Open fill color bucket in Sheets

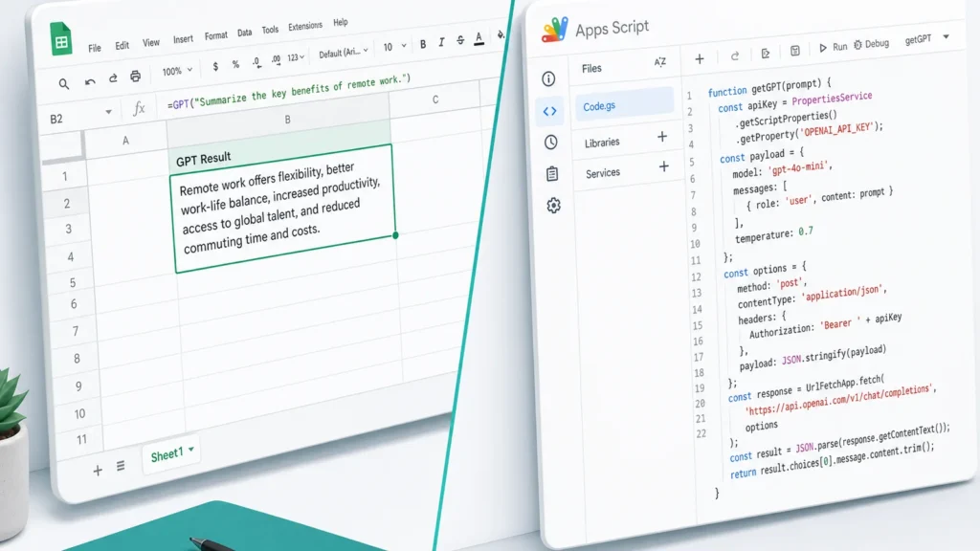tap(500, 35)
